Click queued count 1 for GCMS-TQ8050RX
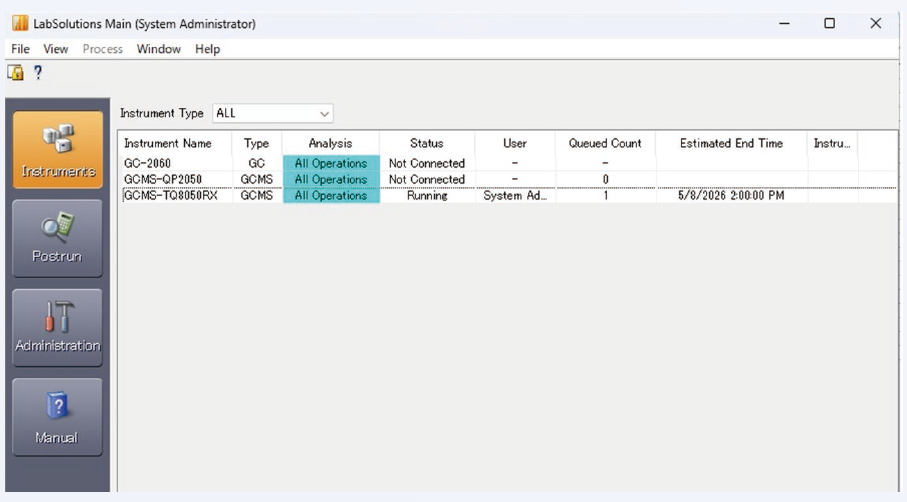 coord(605,195)
